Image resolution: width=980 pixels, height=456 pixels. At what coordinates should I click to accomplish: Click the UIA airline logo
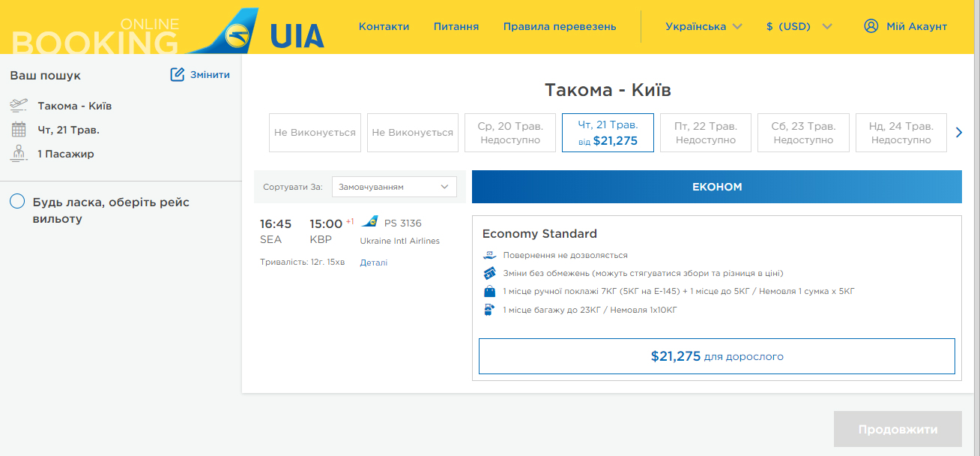[256, 31]
